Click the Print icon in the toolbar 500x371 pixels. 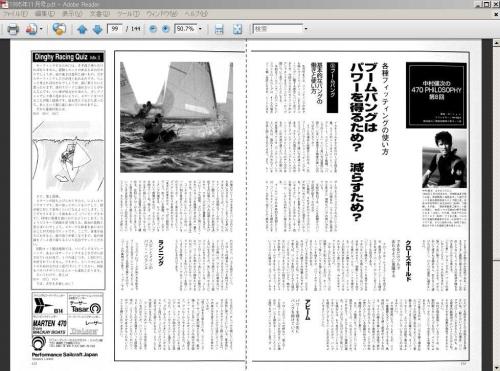(13, 29)
